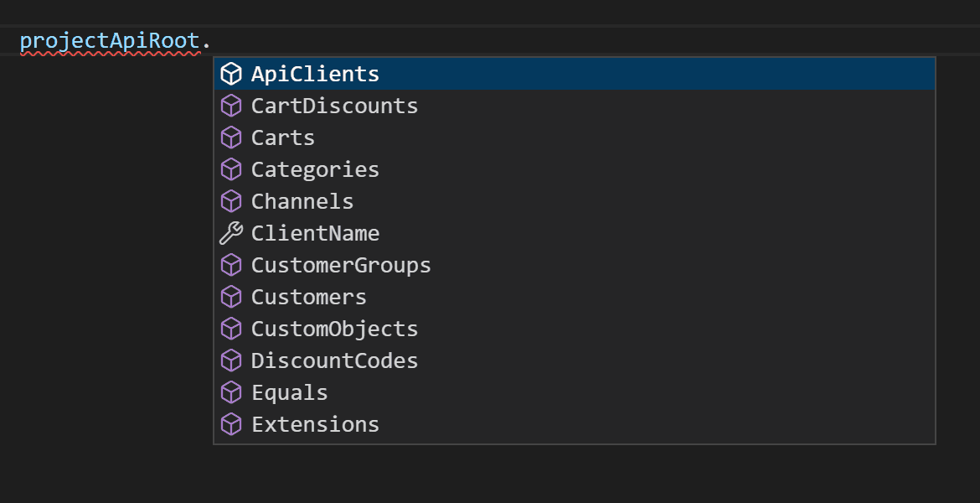Select CustomerGroups from IntelliSense list
980x503 pixels.
pyautogui.click(x=341, y=266)
